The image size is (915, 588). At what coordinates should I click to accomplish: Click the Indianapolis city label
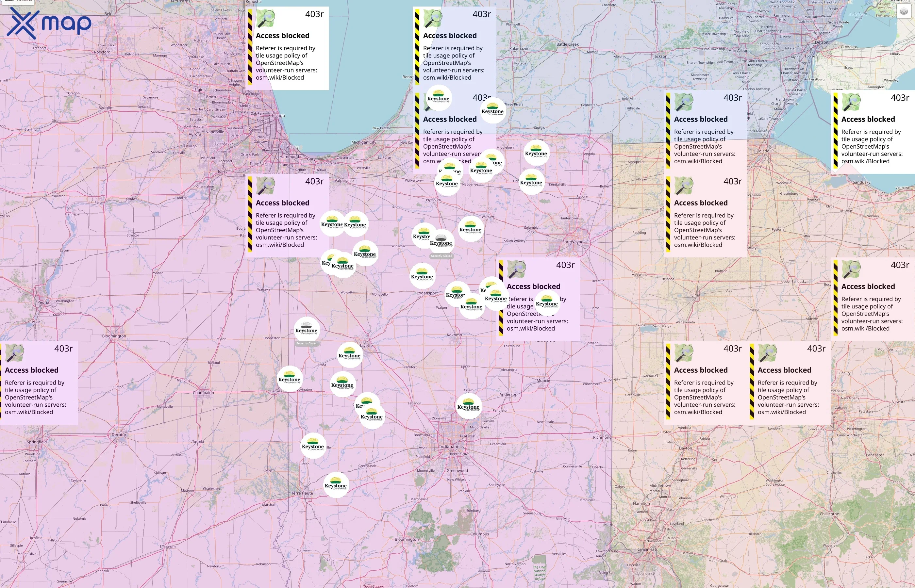tap(451, 447)
